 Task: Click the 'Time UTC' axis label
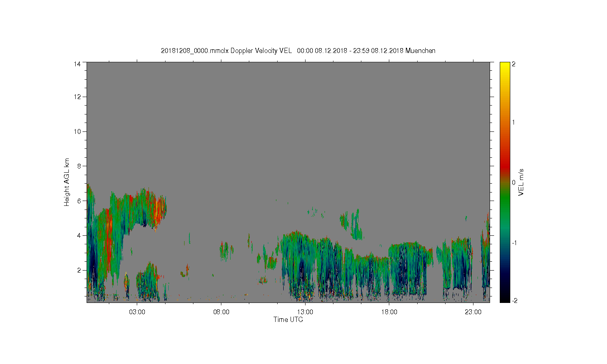pyautogui.click(x=288, y=320)
